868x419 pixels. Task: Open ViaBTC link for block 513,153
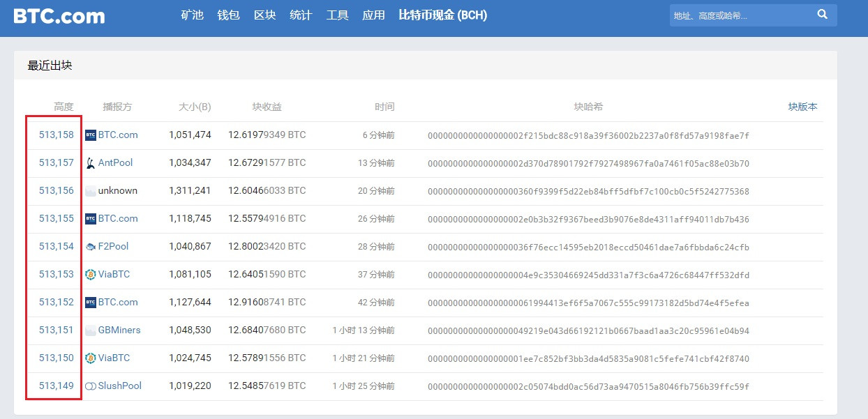pos(114,274)
